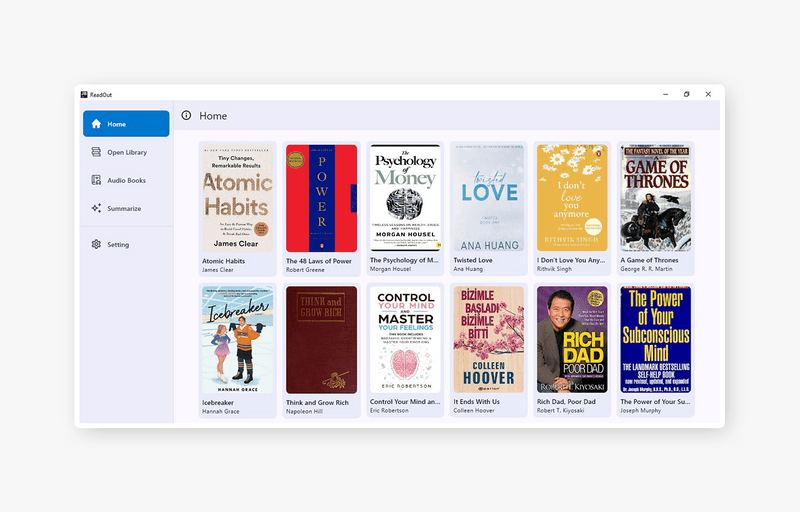
Task: Click the title "The 48 Laws of Power"
Action: tap(319, 261)
